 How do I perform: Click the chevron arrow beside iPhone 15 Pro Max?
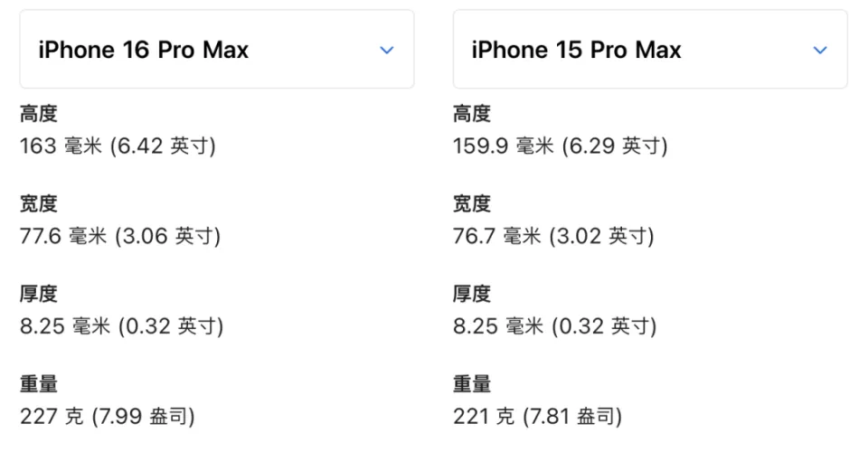coord(820,51)
